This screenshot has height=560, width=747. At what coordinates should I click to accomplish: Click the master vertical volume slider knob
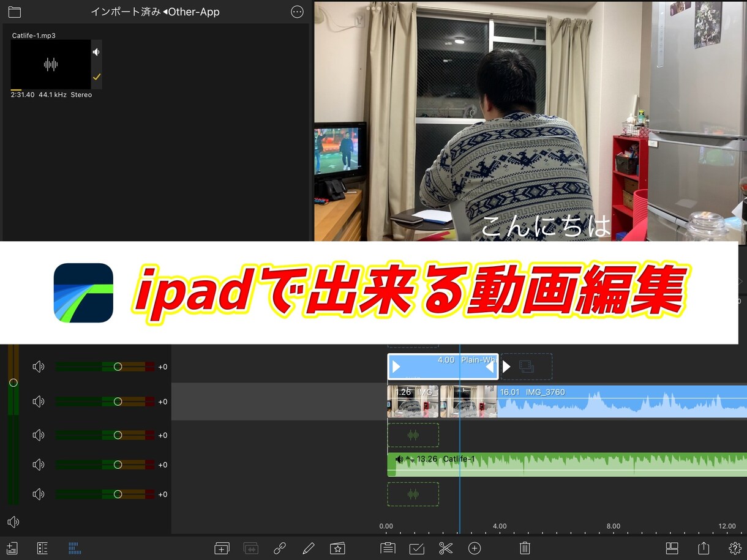tap(13, 383)
